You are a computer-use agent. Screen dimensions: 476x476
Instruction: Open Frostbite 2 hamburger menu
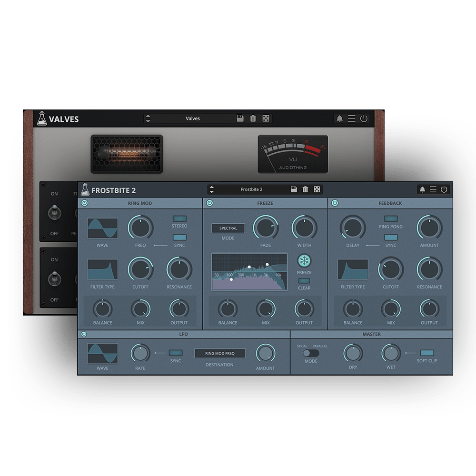pyautogui.click(x=433, y=189)
